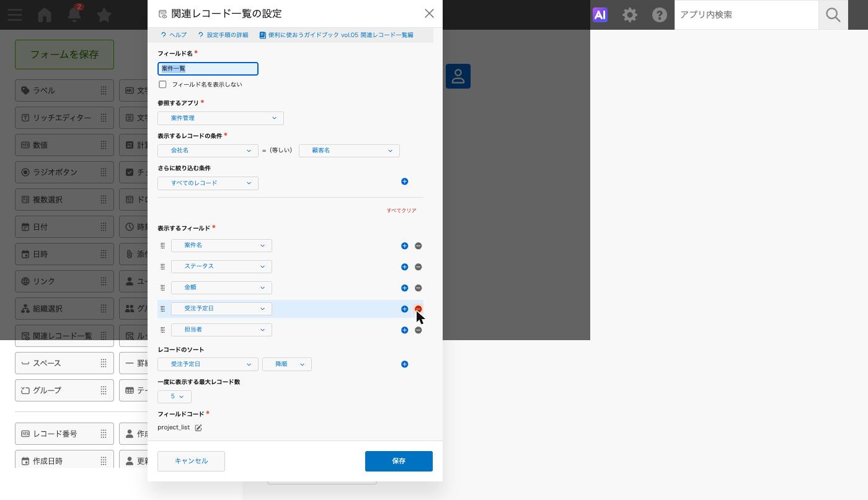Click the 保存 button
Image resolution: width=868 pixels, height=500 pixels.
pyautogui.click(x=399, y=461)
